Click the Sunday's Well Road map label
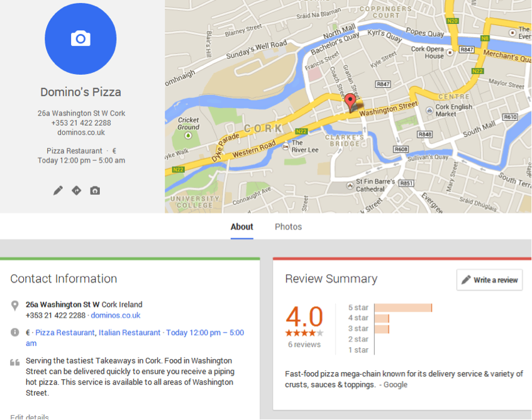This screenshot has height=420, width=532. [257, 50]
